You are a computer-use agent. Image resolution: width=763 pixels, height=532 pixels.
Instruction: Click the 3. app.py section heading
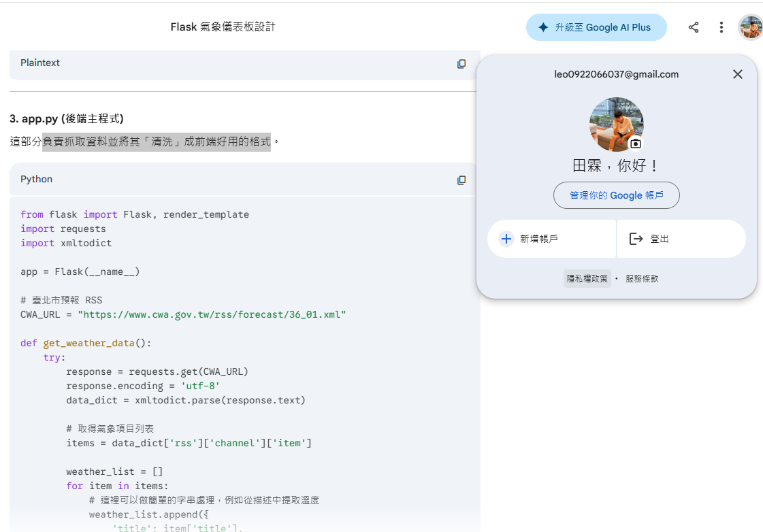(x=66, y=118)
